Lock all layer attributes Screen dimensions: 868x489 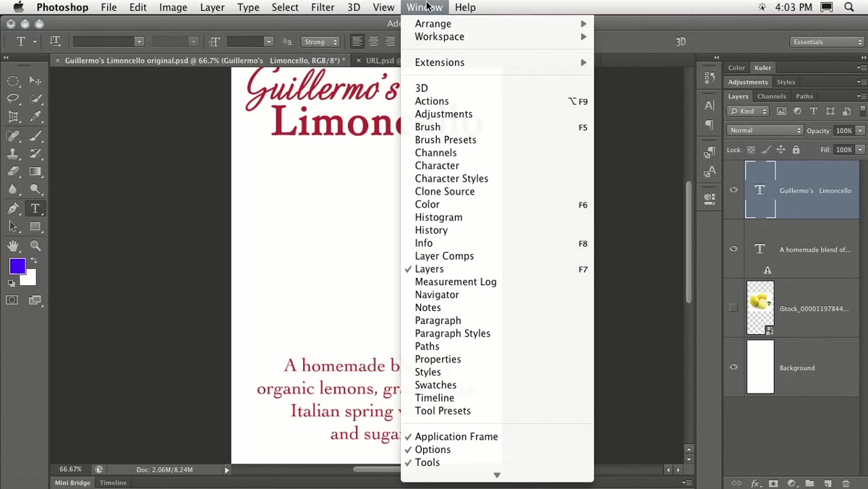click(x=796, y=150)
